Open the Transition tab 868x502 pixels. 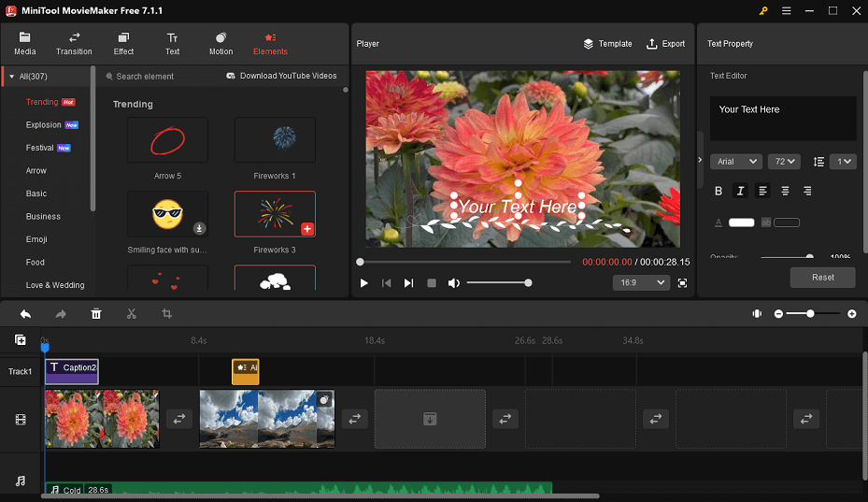pyautogui.click(x=74, y=44)
